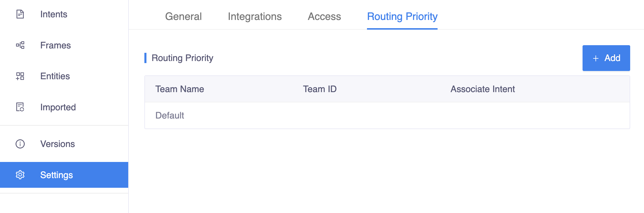Screen dimensions: 644x213
Task: Switch to the General tab
Action: pyautogui.click(x=183, y=17)
